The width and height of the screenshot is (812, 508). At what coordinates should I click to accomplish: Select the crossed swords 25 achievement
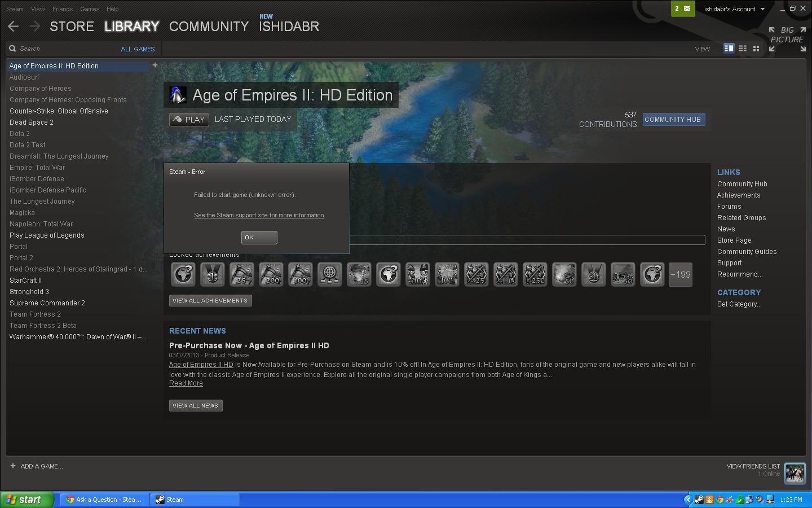(x=476, y=275)
